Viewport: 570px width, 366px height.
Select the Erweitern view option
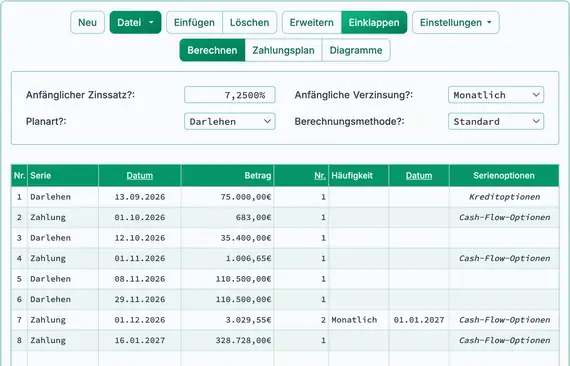click(x=312, y=23)
